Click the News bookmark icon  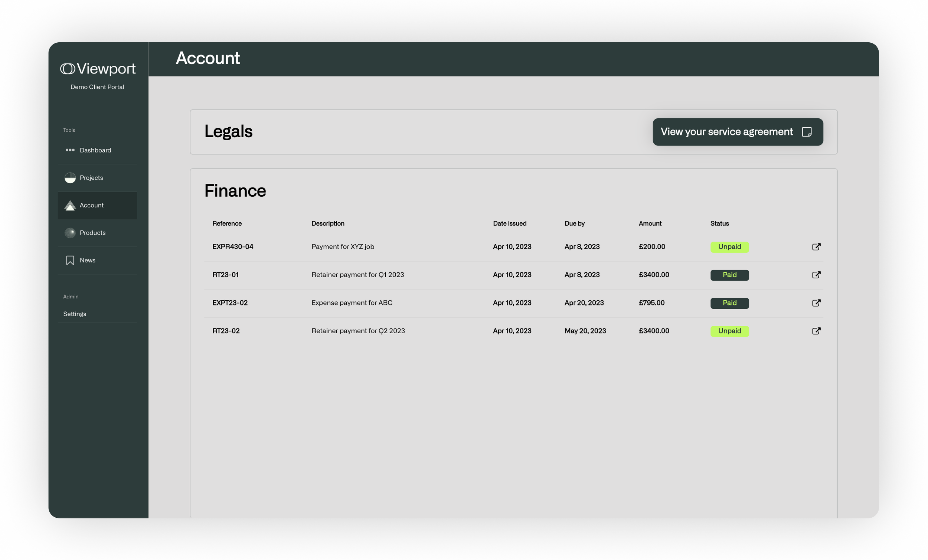(70, 260)
